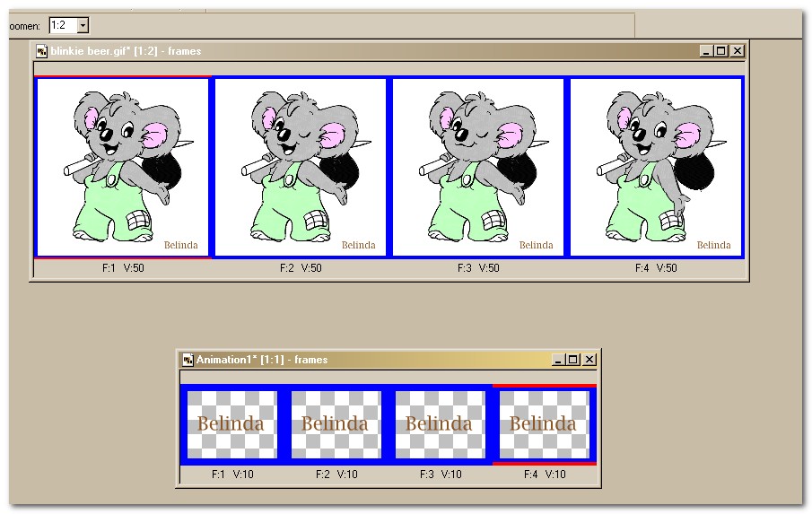Select frame F:4 in blinkie beer.gif
Image resolution: width=812 pixels, height=514 pixels.
tap(656, 167)
